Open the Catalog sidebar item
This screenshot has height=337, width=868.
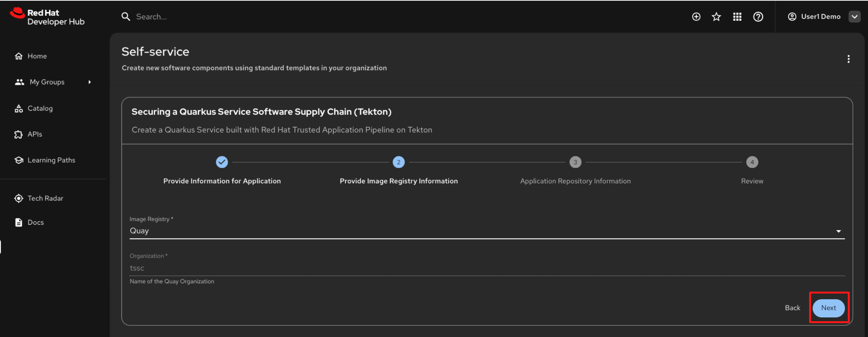click(40, 108)
